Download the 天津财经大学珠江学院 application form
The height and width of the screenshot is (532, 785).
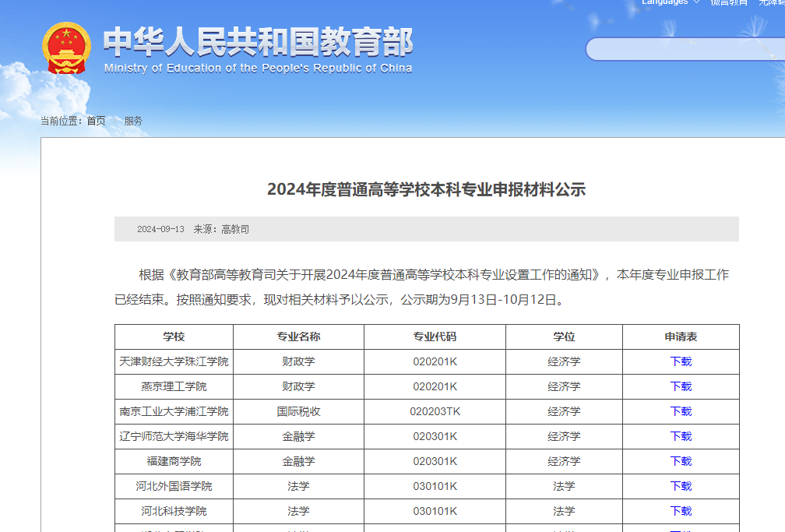click(x=681, y=361)
